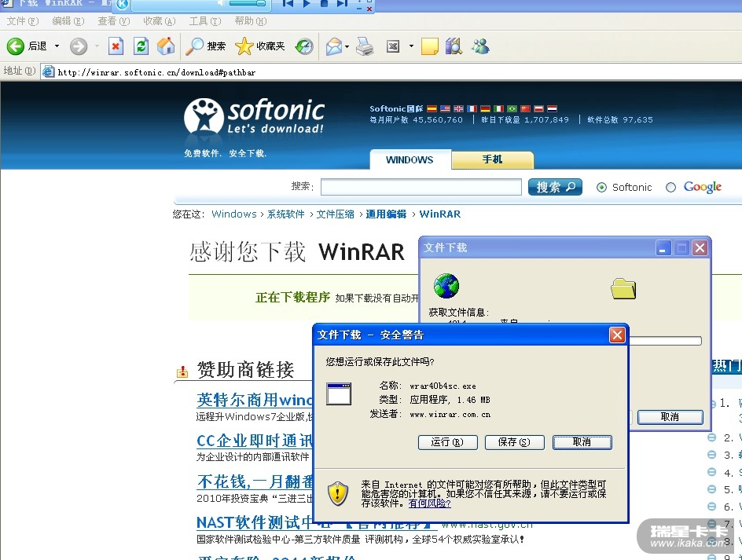This screenshot has height=560, width=742.
Task: Select the Google search radio button
Action: (x=670, y=188)
